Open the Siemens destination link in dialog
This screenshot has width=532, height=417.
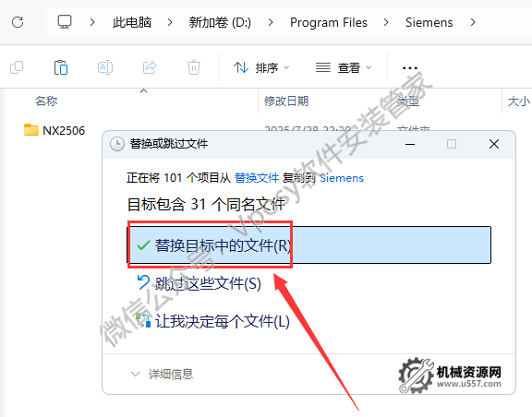[342, 178]
